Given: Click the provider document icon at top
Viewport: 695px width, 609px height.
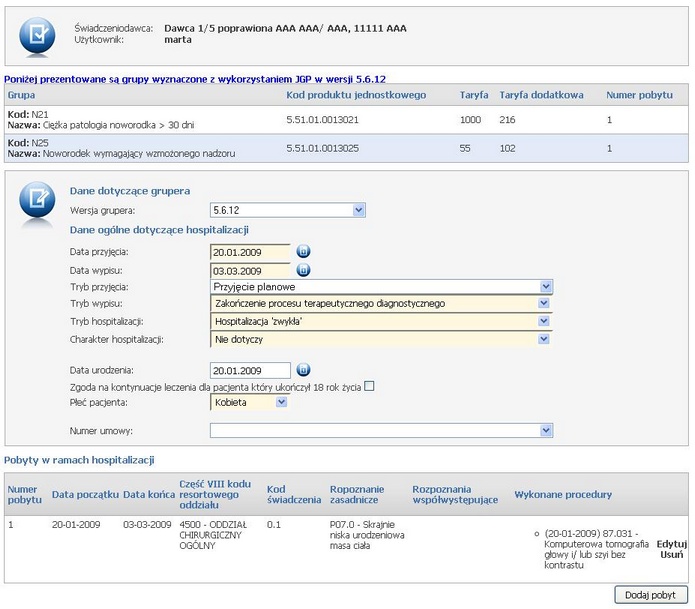Looking at the screenshot, I should coord(38,35).
